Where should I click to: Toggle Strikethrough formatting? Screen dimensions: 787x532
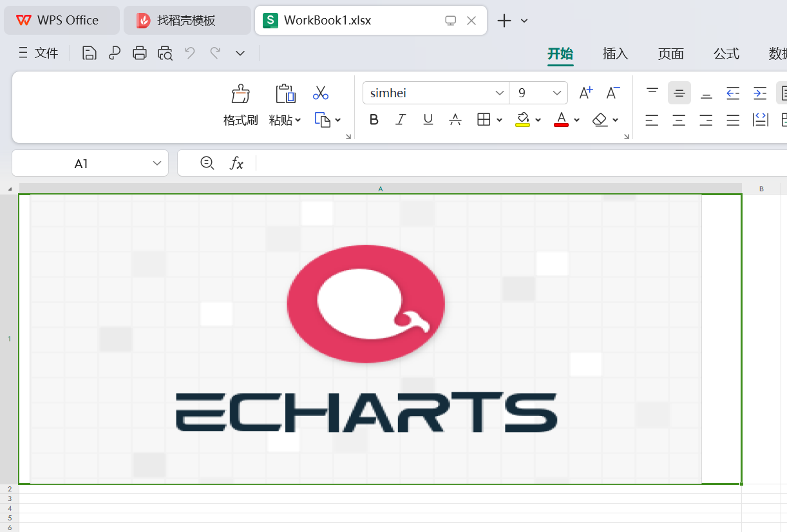[455, 120]
